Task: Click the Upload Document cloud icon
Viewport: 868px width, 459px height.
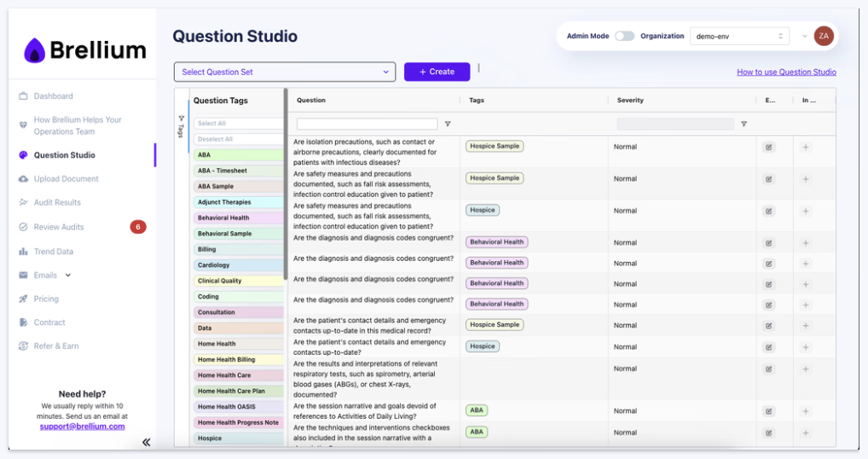Action: 23,179
